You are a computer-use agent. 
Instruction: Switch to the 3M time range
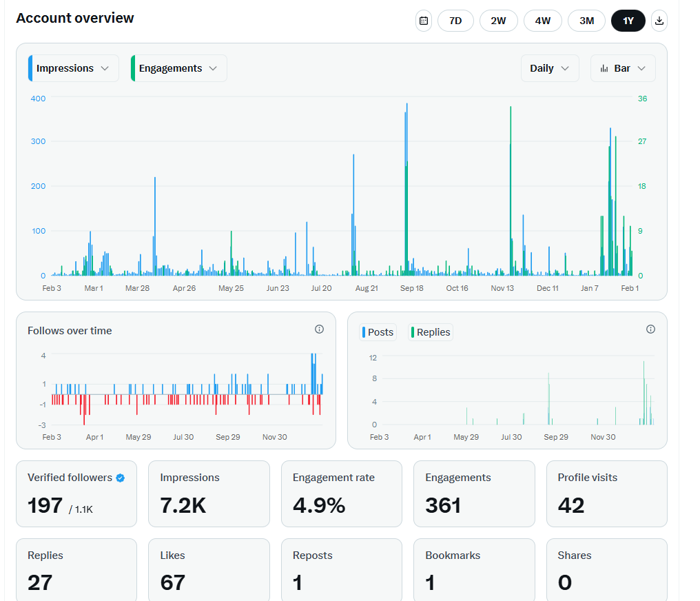click(x=586, y=21)
